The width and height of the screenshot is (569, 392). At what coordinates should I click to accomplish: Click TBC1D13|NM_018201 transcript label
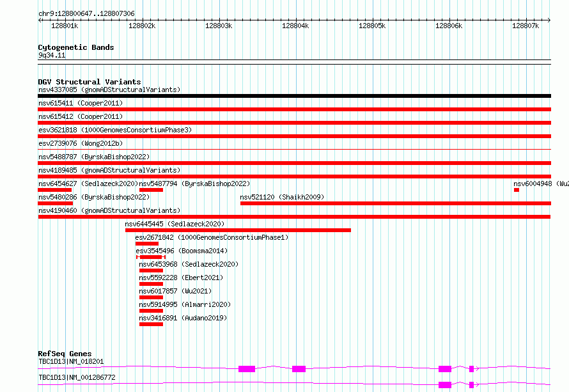pyautogui.click(x=71, y=361)
